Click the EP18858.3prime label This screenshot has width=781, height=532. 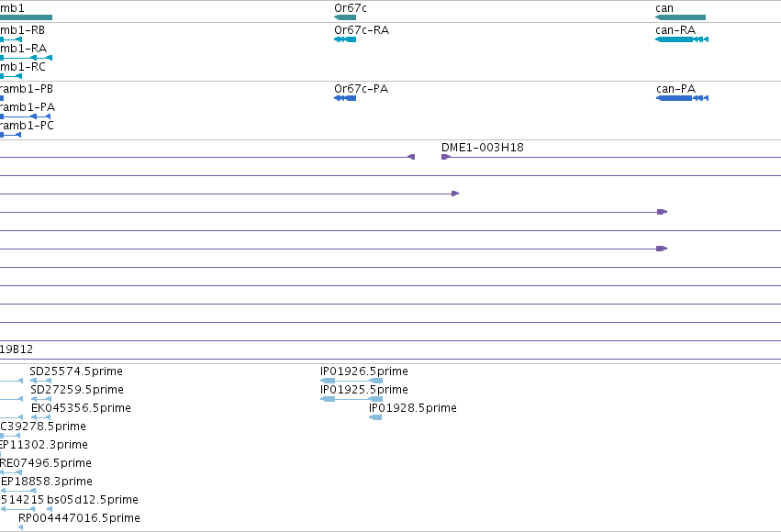click(x=47, y=482)
